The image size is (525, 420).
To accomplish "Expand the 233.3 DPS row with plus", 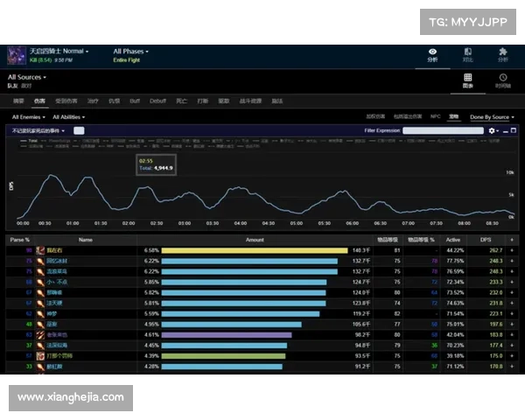I will click(x=512, y=282).
